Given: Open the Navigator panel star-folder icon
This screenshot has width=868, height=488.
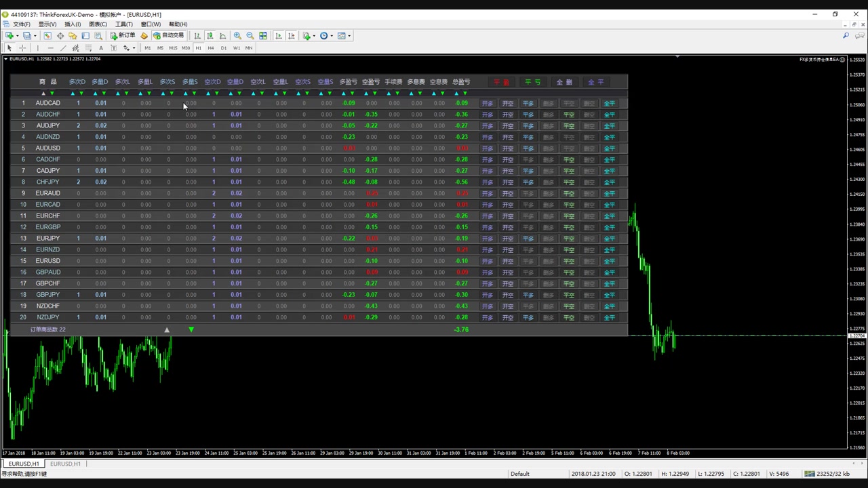Looking at the screenshot, I should pos(73,36).
